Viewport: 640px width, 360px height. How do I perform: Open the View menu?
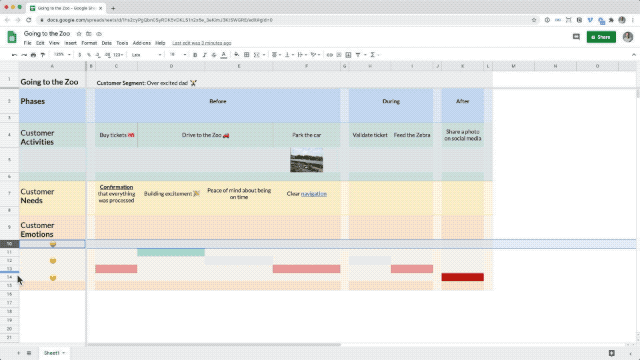coord(54,43)
